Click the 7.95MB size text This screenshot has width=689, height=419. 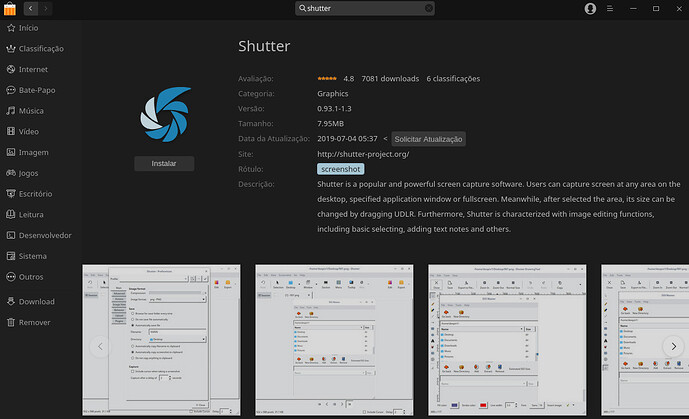pos(330,123)
